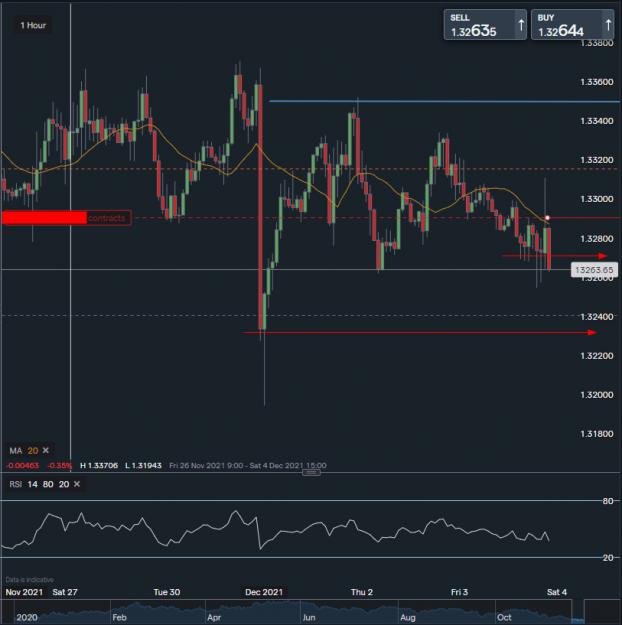Click the arrow on the SELL button
Image resolution: width=622 pixels, height=625 pixels.
click(x=521, y=25)
